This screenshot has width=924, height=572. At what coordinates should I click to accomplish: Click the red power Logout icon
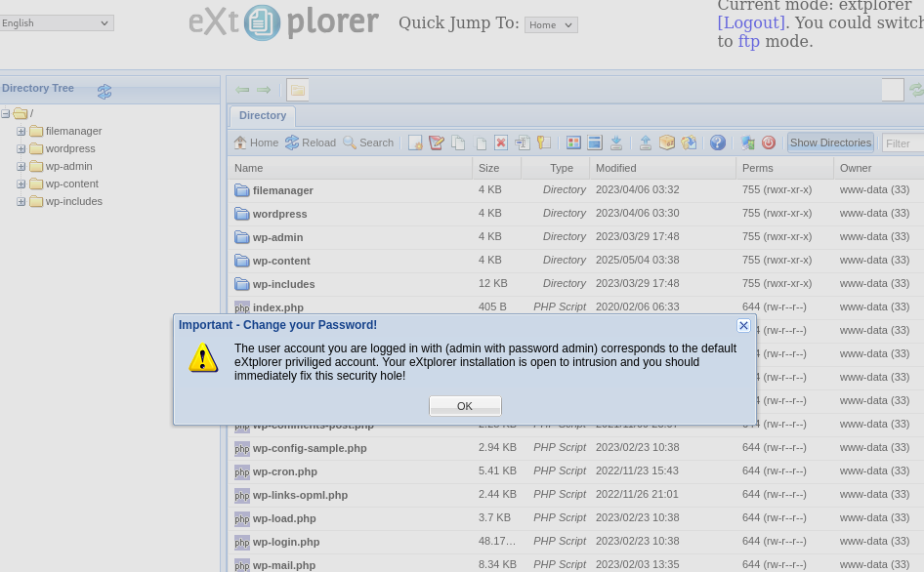coord(769,143)
